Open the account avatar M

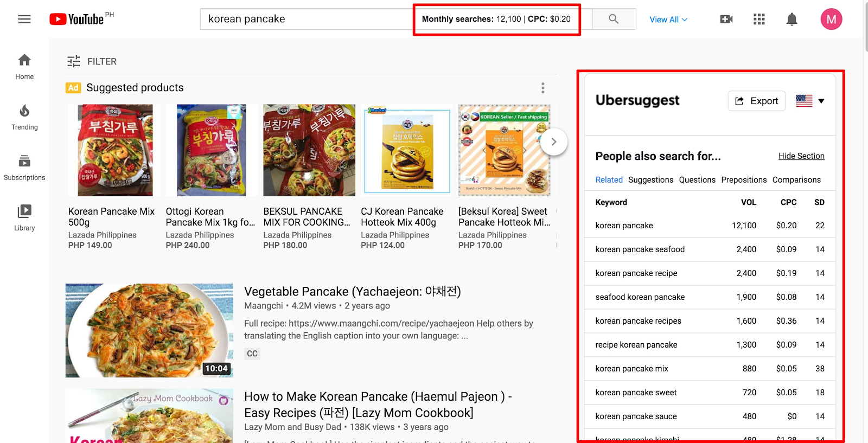click(831, 19)
